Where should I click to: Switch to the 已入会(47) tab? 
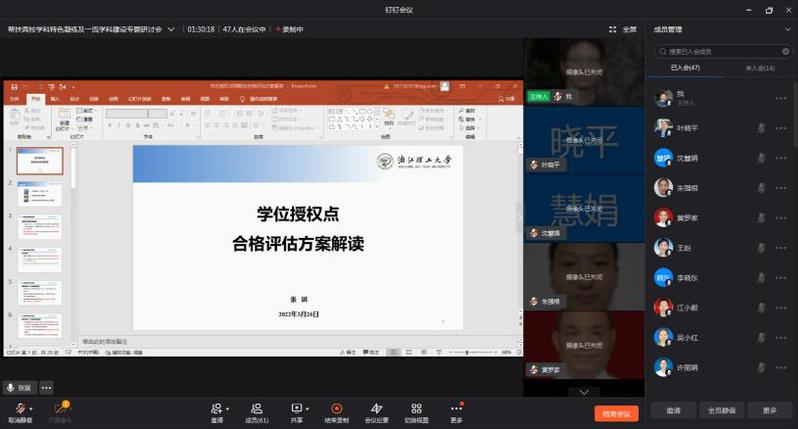coord(685,67)
